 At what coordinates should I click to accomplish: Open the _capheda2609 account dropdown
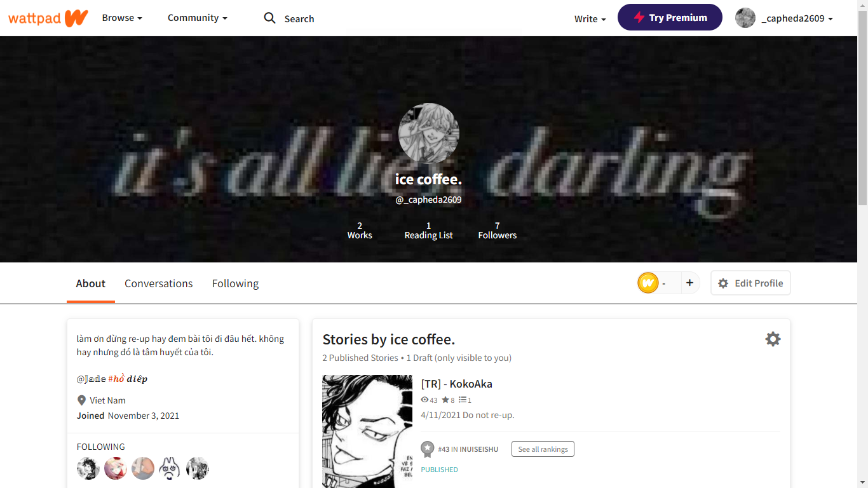point(797,18)
